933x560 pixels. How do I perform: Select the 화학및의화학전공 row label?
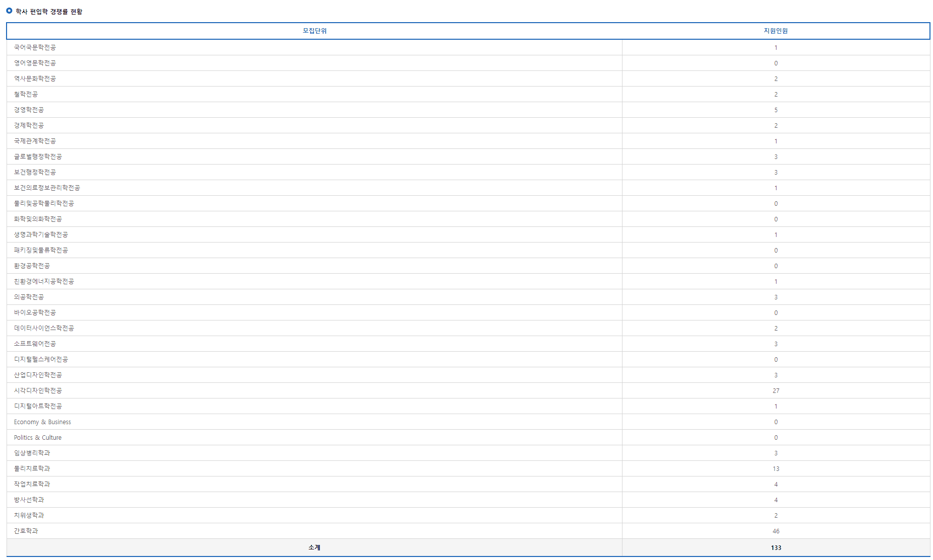tap(38, 219)
